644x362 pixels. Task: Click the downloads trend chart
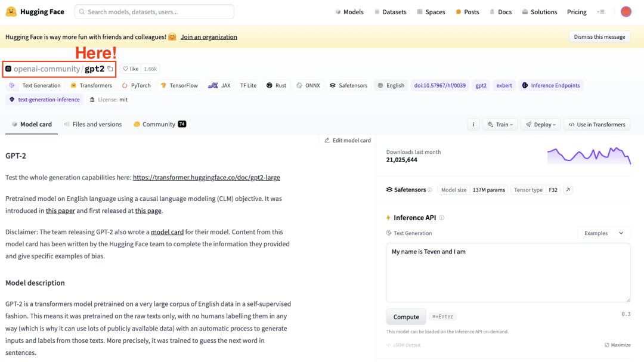click(589, 156)
